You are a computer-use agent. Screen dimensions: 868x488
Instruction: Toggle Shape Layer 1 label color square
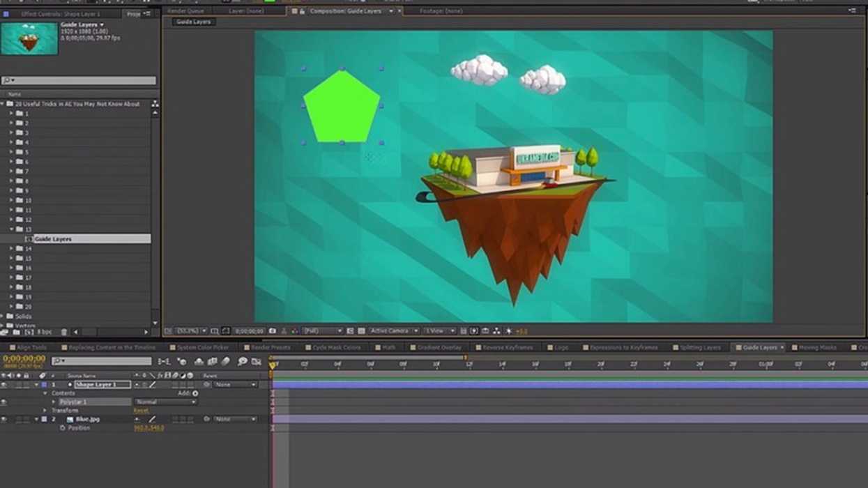tap(45, 385)
